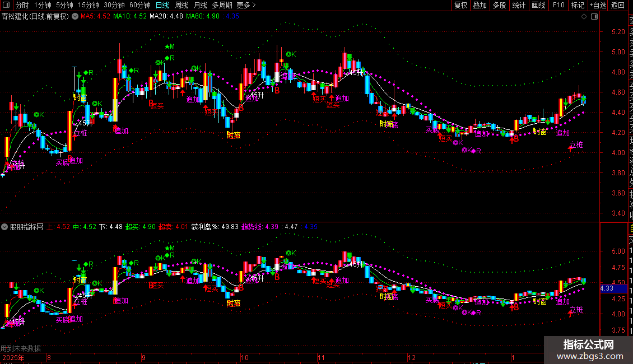Open the 统计 statistics tool
Image resolution: width=633 pixels, height=364 pixels.
pos(519,5)
